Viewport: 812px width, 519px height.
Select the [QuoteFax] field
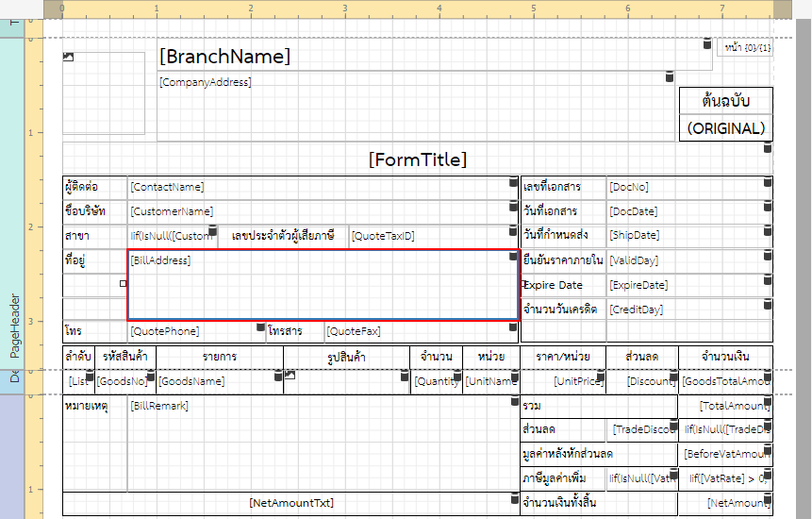(422, 331)
